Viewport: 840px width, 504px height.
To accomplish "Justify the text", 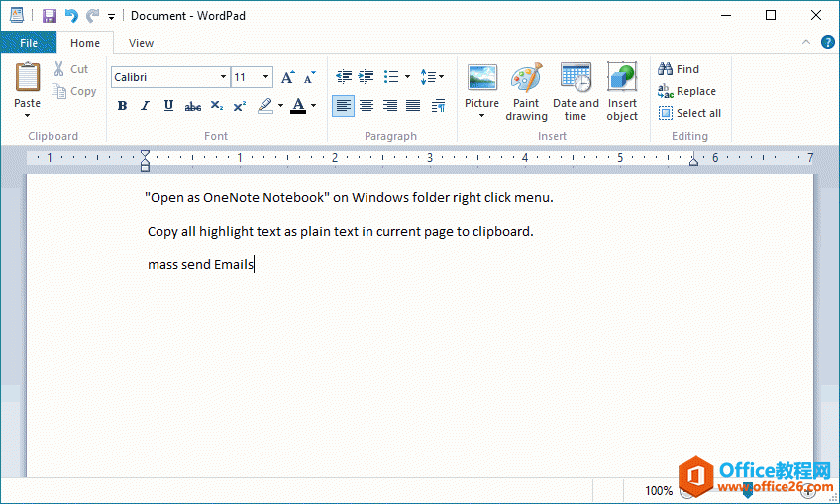I will (413, 106).
